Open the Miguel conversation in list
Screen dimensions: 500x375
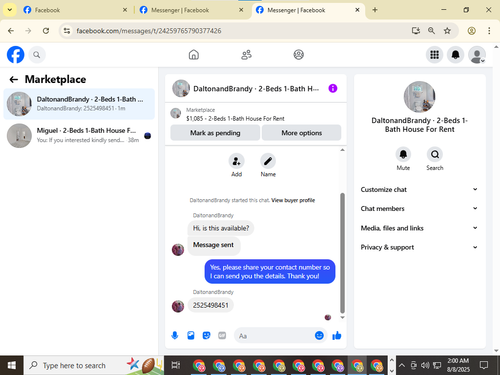[x=79, y=135]
